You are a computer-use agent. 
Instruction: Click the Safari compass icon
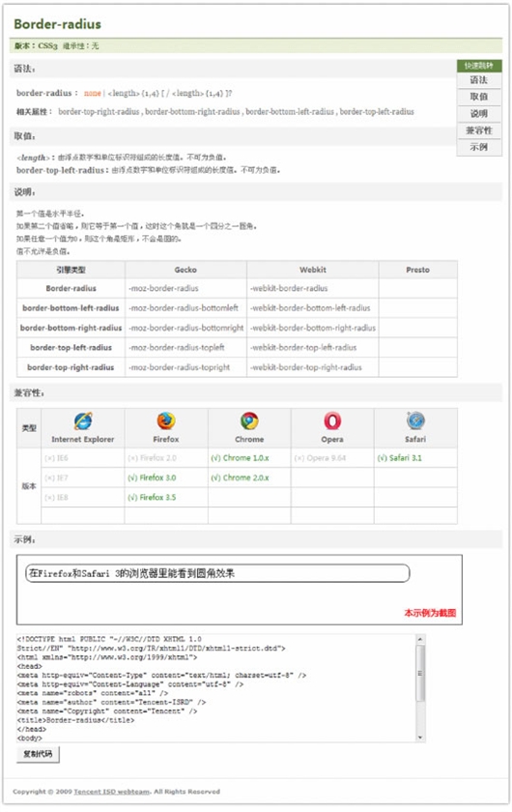coord(415,421)
